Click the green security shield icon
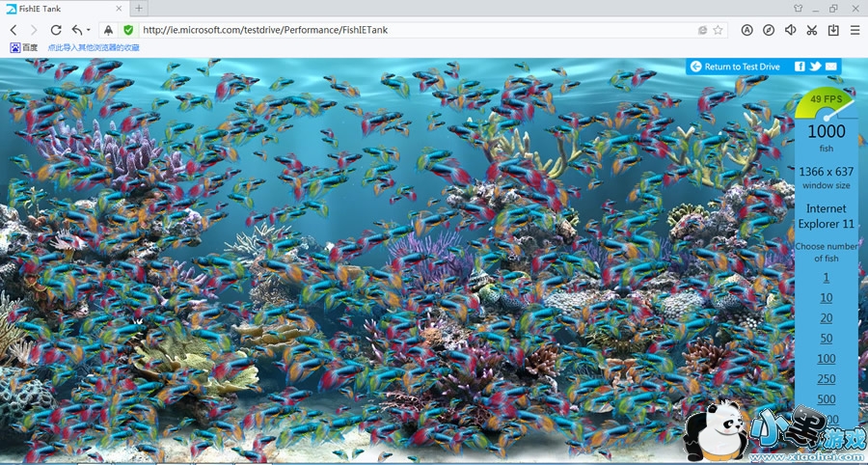The width and height of the screenshot is (868, 465). coord(128,30)
